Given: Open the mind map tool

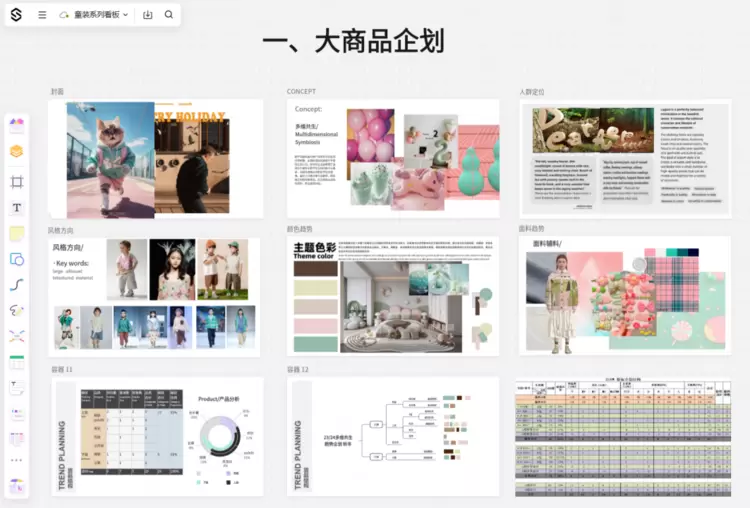Looking at the screenshot, I should click(x=17, y=336).
